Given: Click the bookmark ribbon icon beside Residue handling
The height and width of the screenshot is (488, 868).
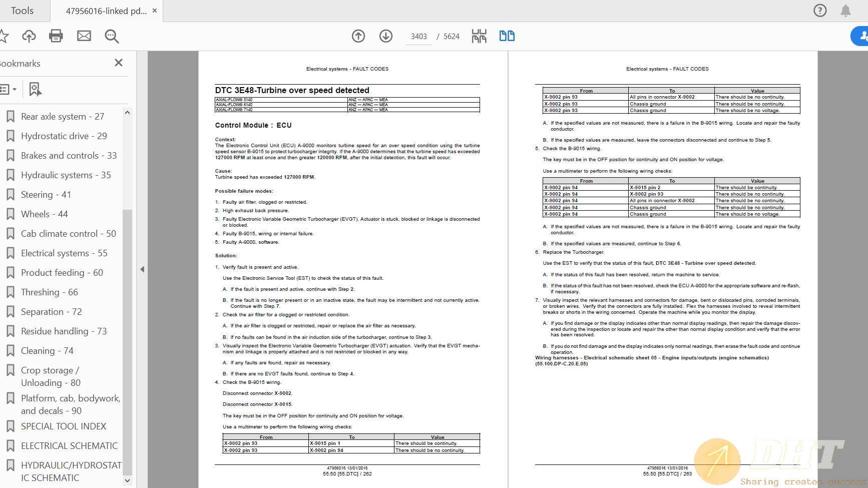Looking at the screenshot, I should pos(10,331).
